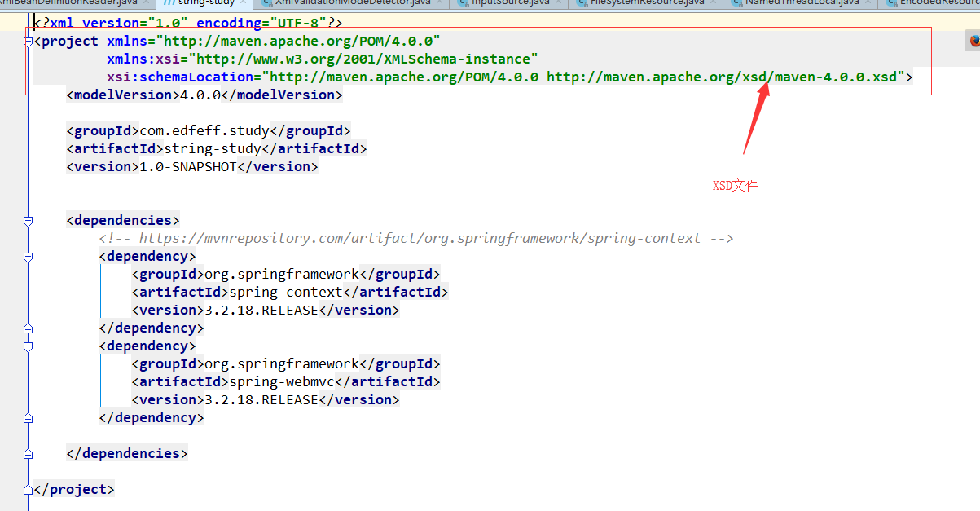This screenshot has height=511, width=980.
Task: Open file preview in Firefox browser icon
Action: pos(973,42)
